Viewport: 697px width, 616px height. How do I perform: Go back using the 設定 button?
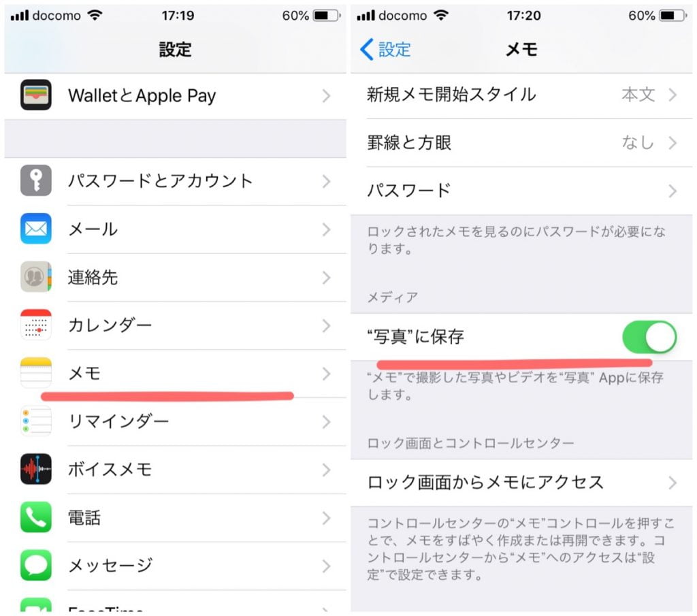click(x=385, y=49)
